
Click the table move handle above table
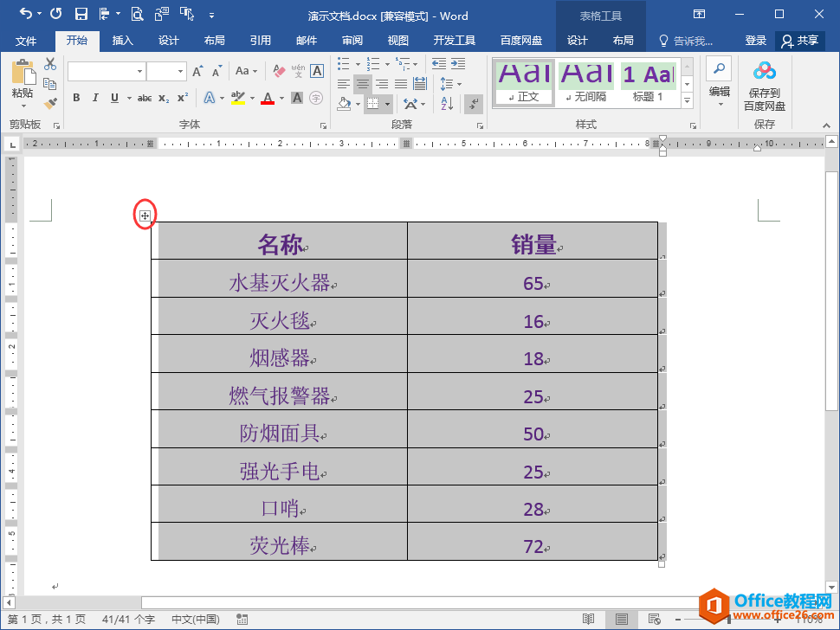[x=145, y=215]
